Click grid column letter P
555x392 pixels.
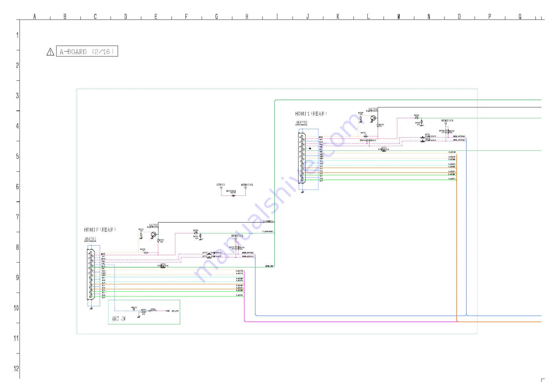pos(489,16)
